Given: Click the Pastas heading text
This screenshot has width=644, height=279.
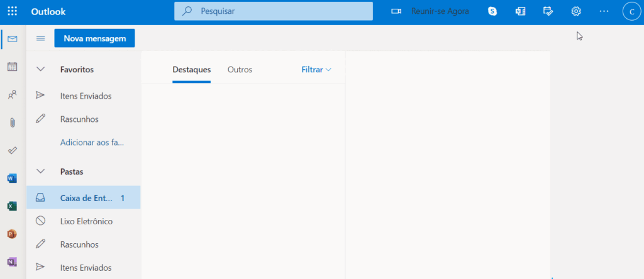Looking at the screenshot, I should click(72, 172).
